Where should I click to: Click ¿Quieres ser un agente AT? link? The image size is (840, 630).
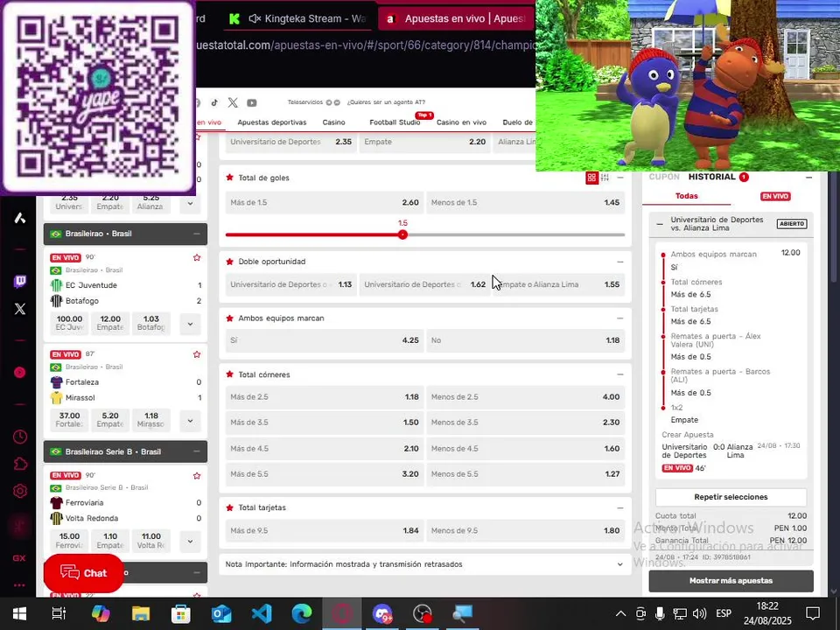[386, 102]
